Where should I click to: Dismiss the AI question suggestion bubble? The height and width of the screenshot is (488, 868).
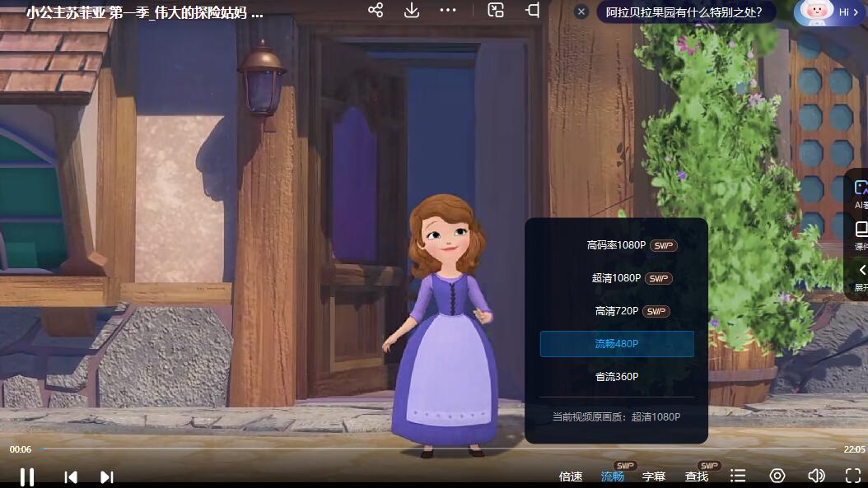pos(581,12)
